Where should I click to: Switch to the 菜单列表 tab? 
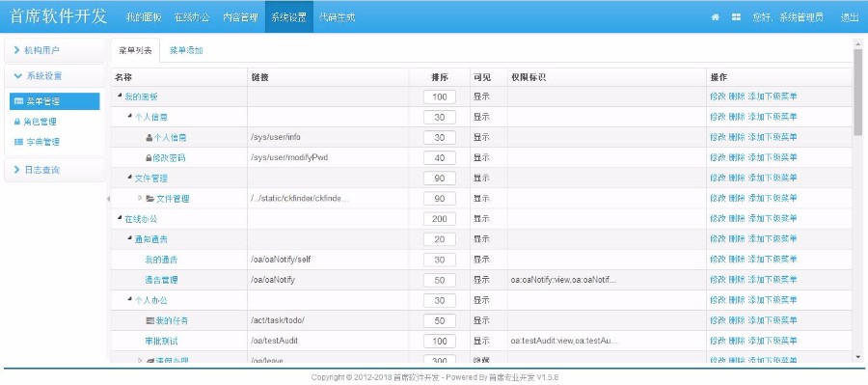135,50
